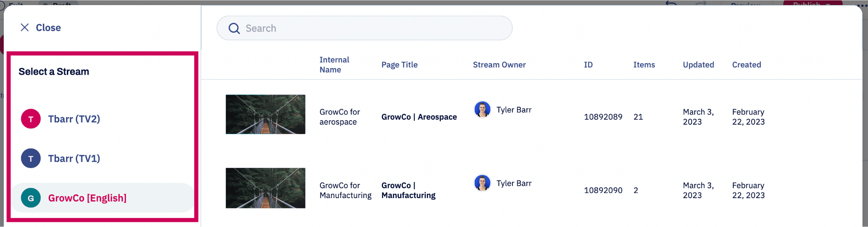868x227 pixels.
Task: Sort by Internal Name column header
Action: tap(334, 64)
